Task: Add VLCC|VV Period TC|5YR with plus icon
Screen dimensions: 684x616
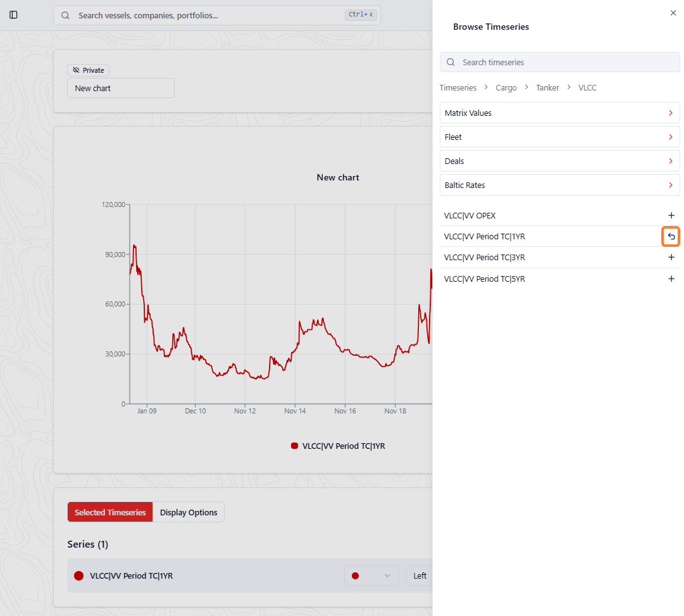Action: point(671,279)
